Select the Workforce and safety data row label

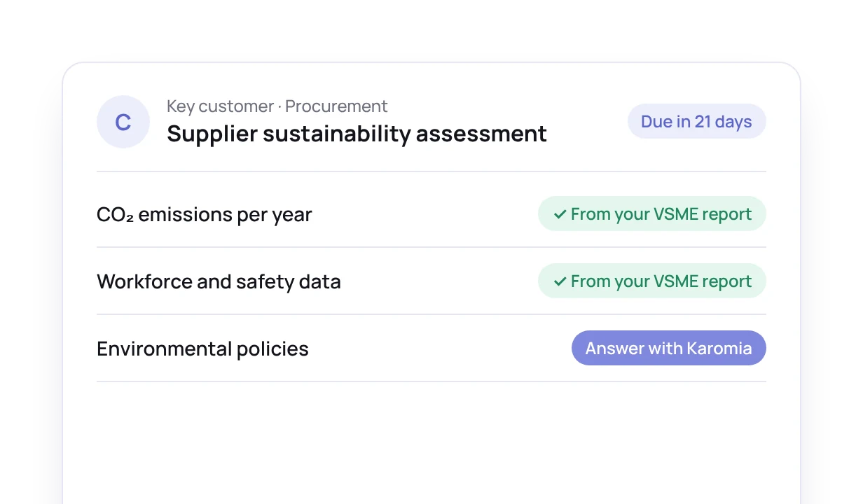(219, 281)
